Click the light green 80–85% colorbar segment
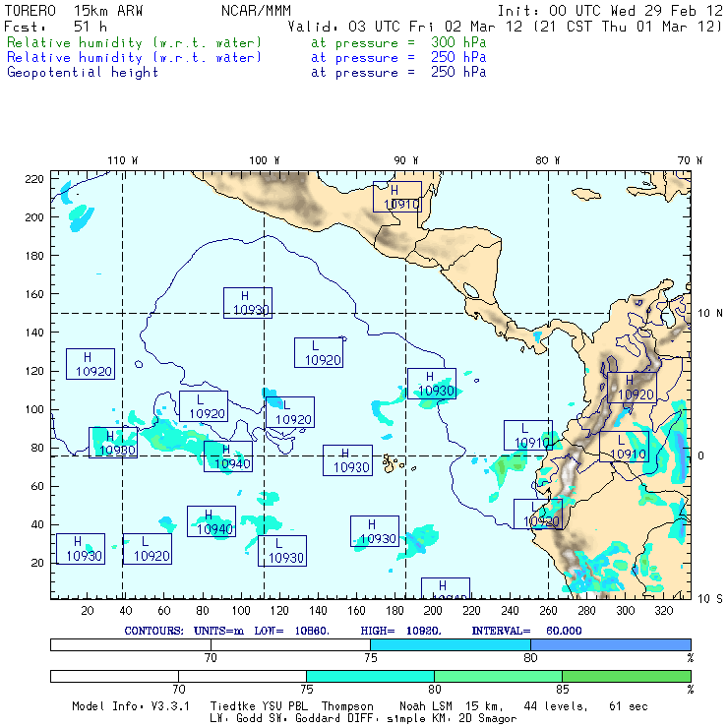The image size is (728, 728). tap(498, 676)
